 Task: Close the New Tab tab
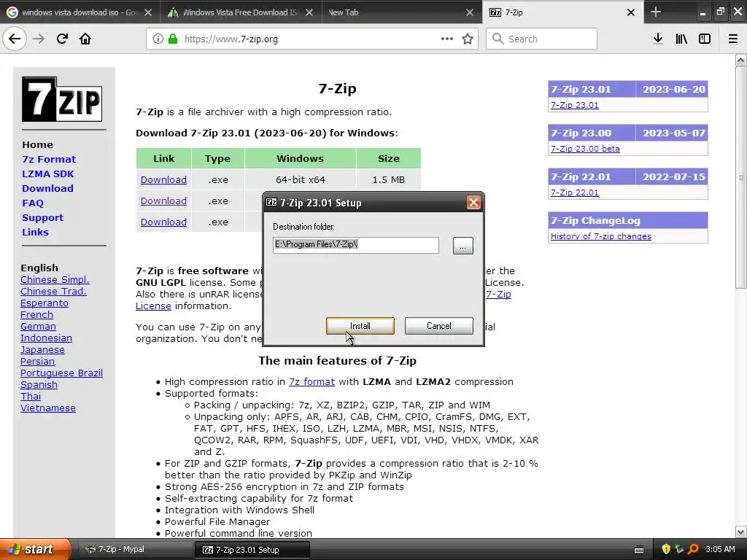click(x=470, y=12)
